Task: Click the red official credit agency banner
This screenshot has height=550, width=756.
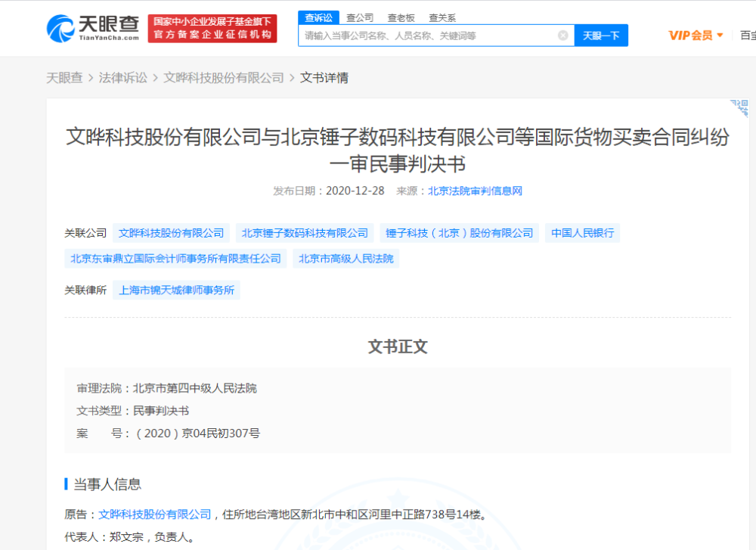Action: pyautogui.click(x=212, y=28)
